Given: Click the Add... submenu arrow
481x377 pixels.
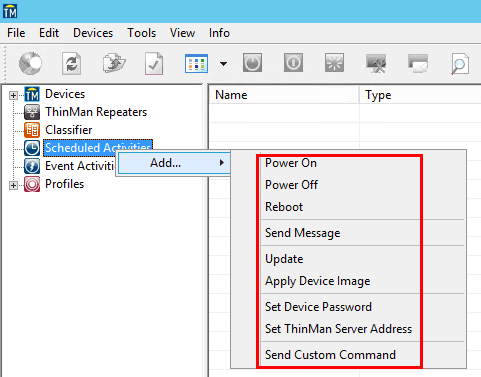Looking at the screenshot, I should 222,163.
